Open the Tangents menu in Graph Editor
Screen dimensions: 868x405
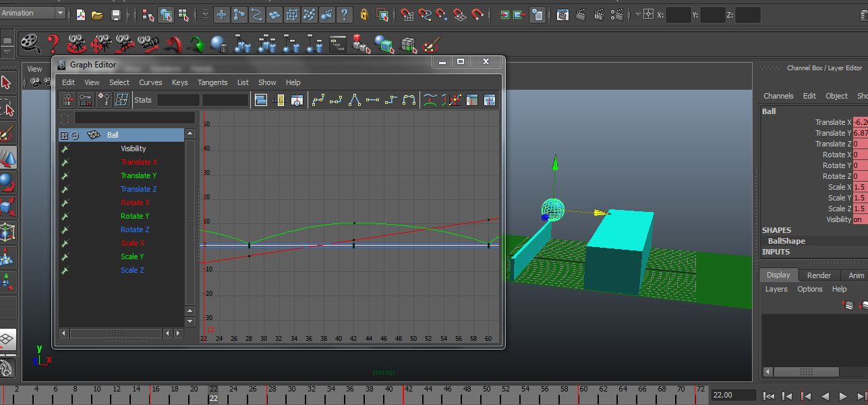pyautogui.click(x=212, y=82)
